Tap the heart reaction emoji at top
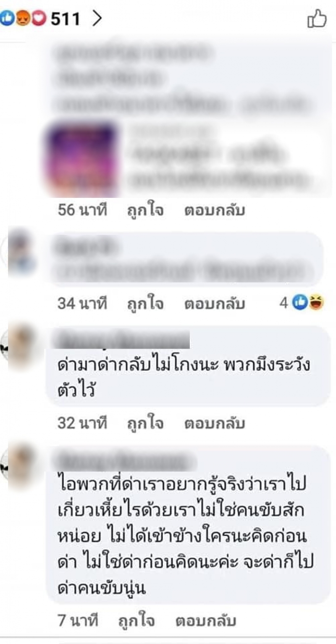 pyautogui.click(x=38, y=19)
